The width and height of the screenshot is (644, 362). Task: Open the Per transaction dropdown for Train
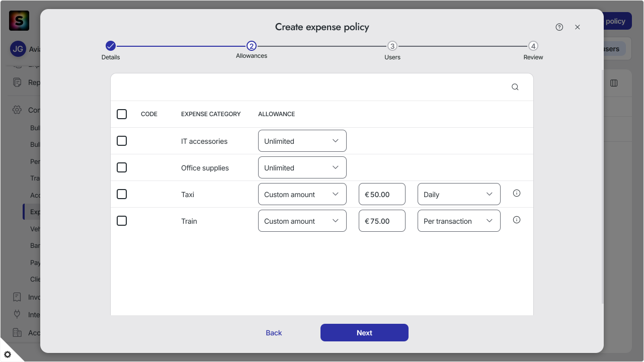click(x=459, y=221)
